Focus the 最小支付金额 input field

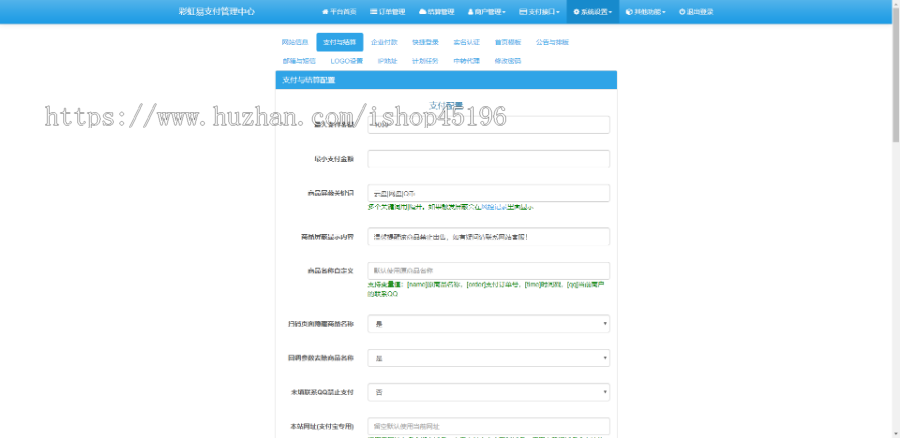pyautogui.click(x=488, y=159)
